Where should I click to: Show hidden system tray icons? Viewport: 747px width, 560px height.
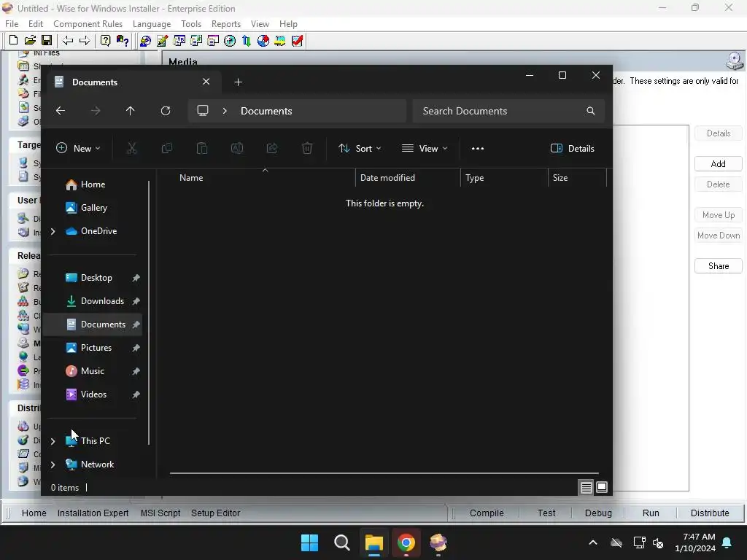click(592, 542)
